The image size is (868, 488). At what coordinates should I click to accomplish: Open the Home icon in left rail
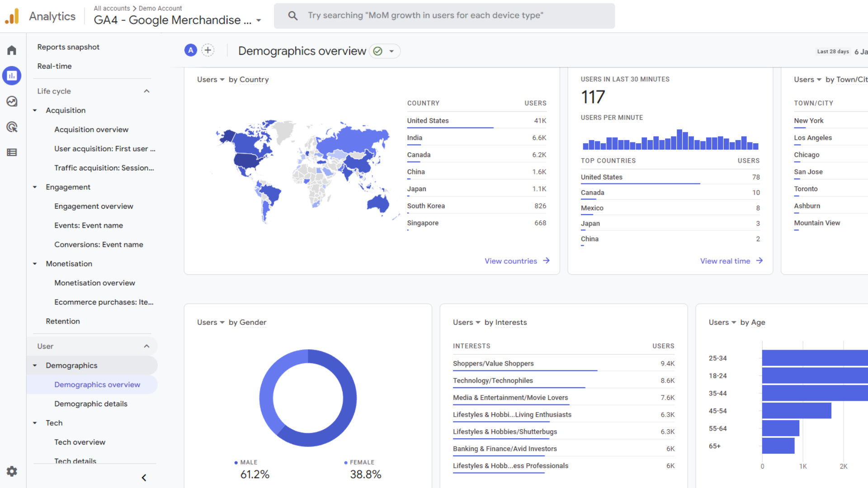point(12,50)
